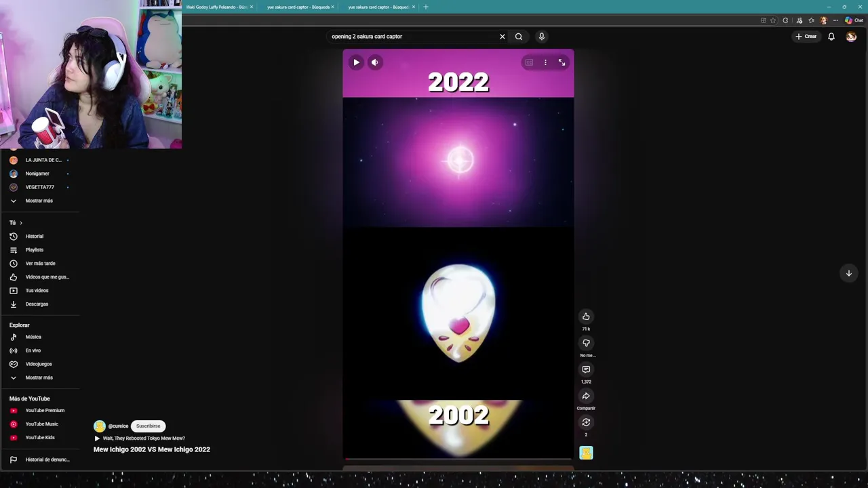The height and width of the screenshot is (488, 868).
Task: Go to next Short with down arrow
Action: [x=848, y=273]
